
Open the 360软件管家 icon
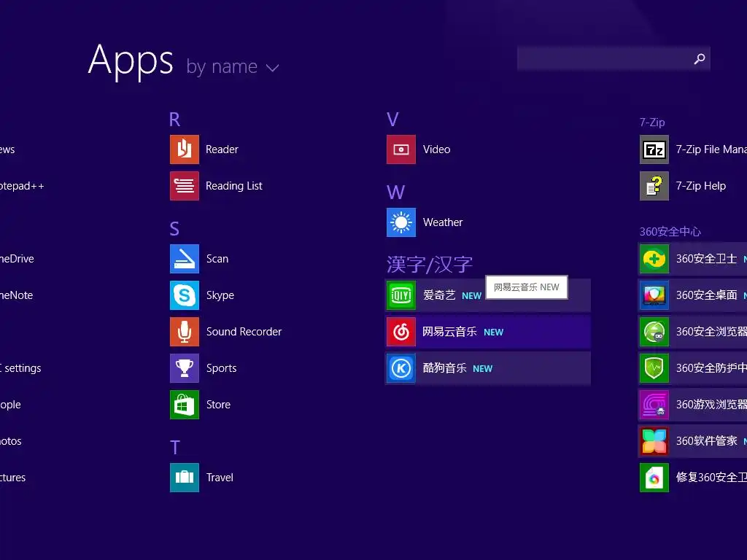(x=654, y=441)
